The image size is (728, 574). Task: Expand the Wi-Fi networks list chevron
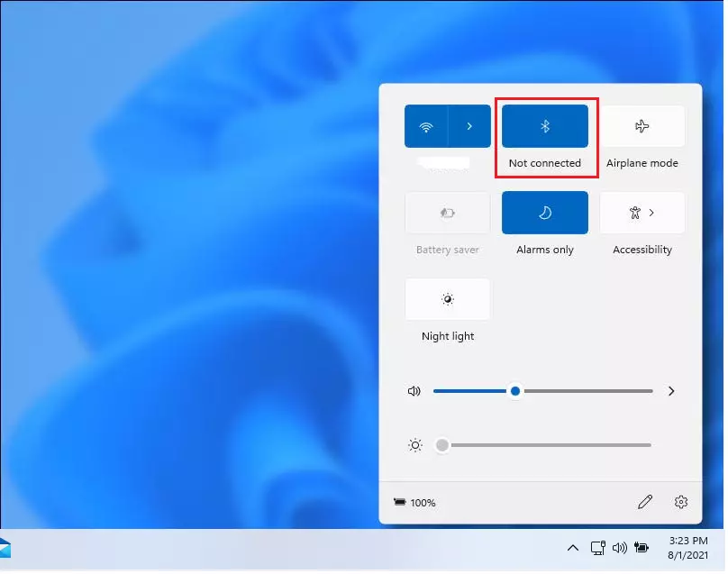(x=469, y=126)
